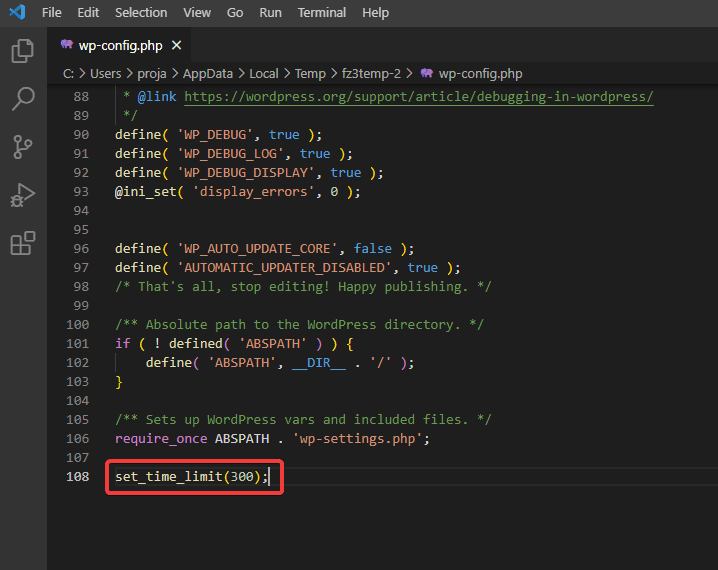Open the Run menu
Image resolution: width=718 pixels, height=570 pixels.
coord(270,12)
